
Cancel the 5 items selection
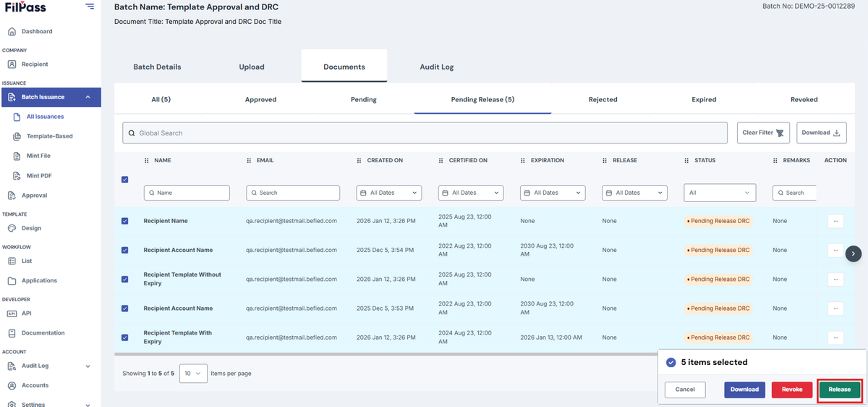point(685,390)
